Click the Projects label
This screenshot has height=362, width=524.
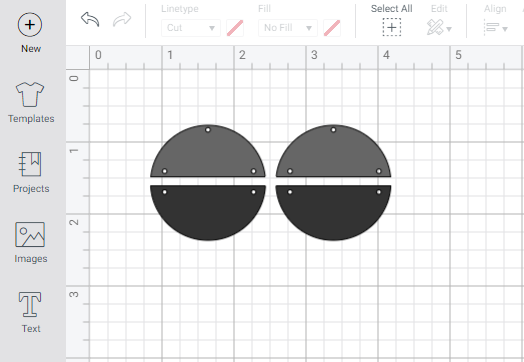[31, 189]
